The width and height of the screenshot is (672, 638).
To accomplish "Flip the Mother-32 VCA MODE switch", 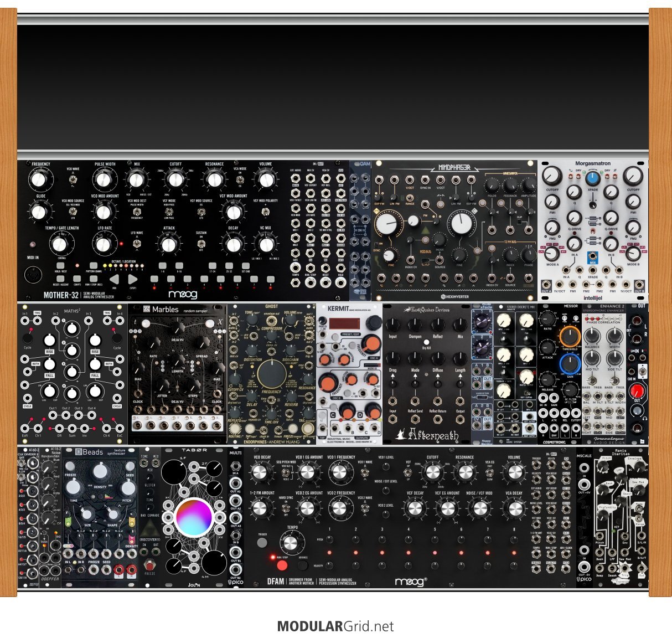I will [240, 180].
